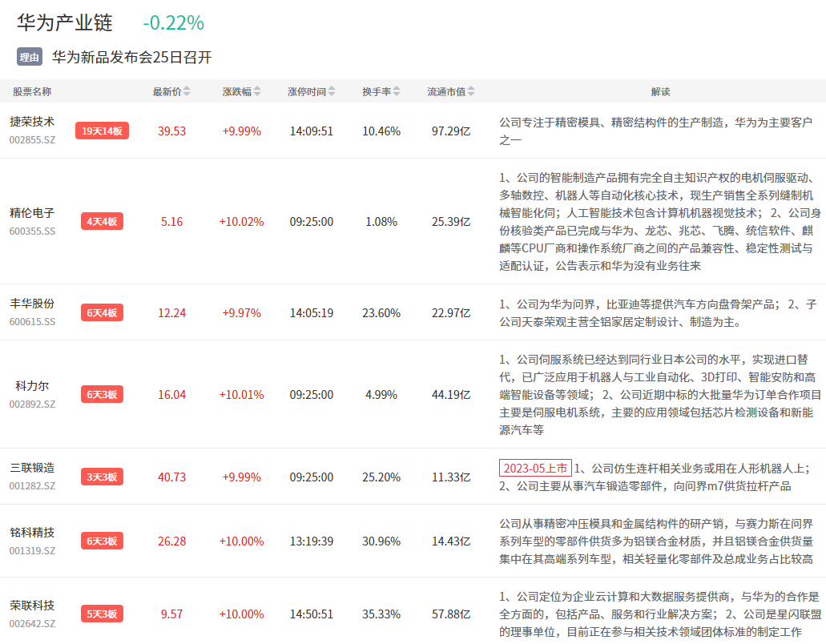Click limit-up time 14:09:51
The width and height of the screenshot is (826, 644).
pyautogui.click(x=312, y=131)
